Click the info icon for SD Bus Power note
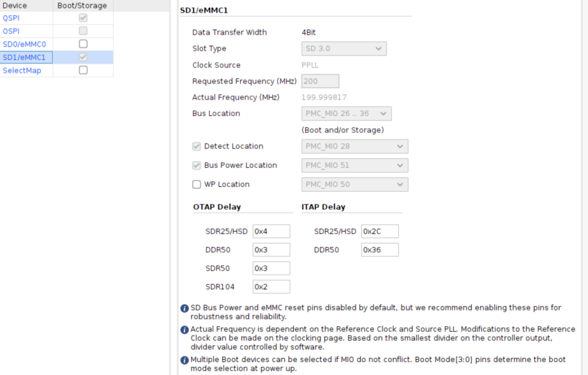Screen dimensions: 588x375 [185, 308]
